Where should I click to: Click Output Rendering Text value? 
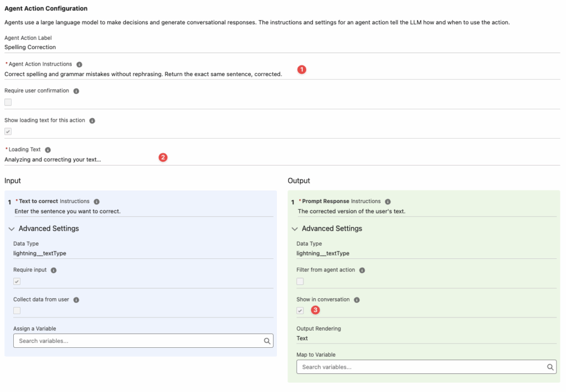pos(302,338)
